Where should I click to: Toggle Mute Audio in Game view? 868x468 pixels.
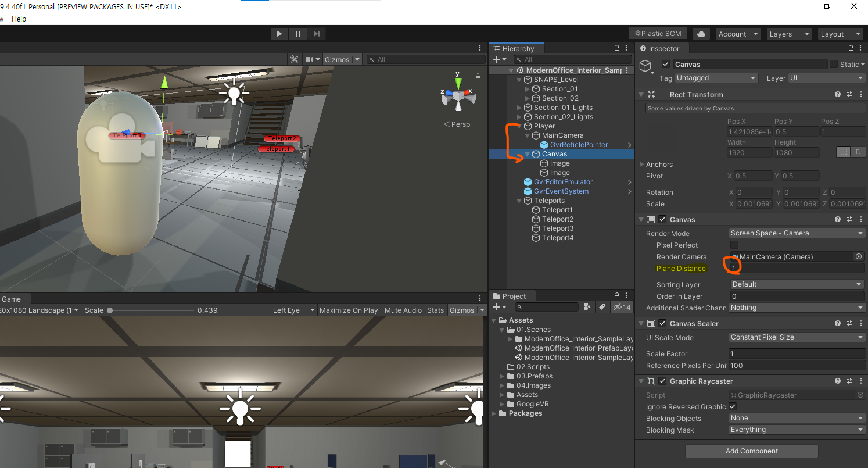click(403, 310)
